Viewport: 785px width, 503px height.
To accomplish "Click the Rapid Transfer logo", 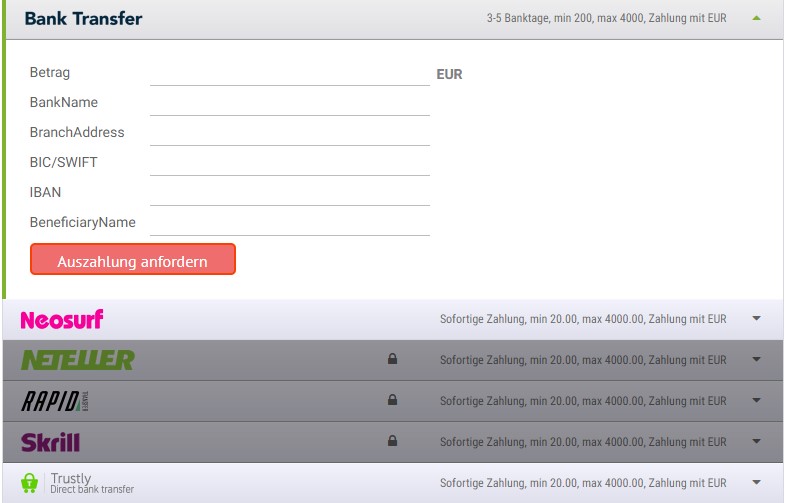I will (x=55, y=401).
